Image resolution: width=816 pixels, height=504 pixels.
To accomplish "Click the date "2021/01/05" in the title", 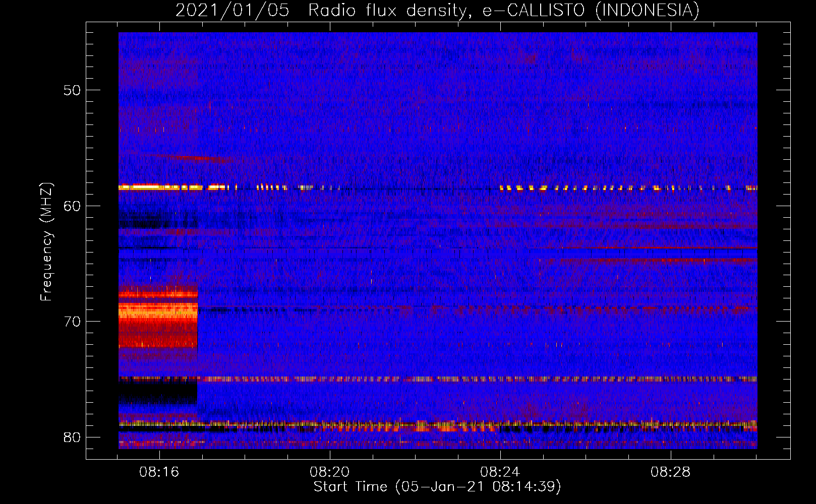I will click(x=232, y=11).
